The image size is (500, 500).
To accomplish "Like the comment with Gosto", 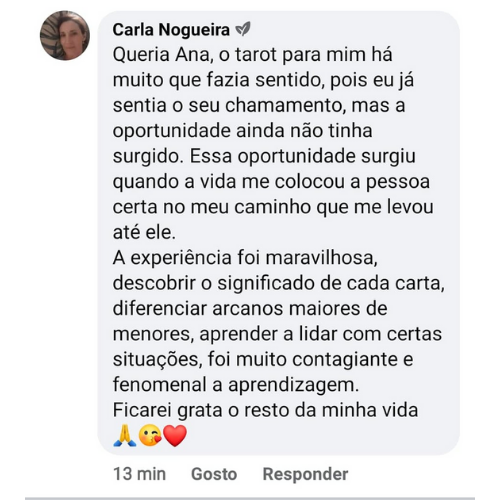I will pos(214,474).
